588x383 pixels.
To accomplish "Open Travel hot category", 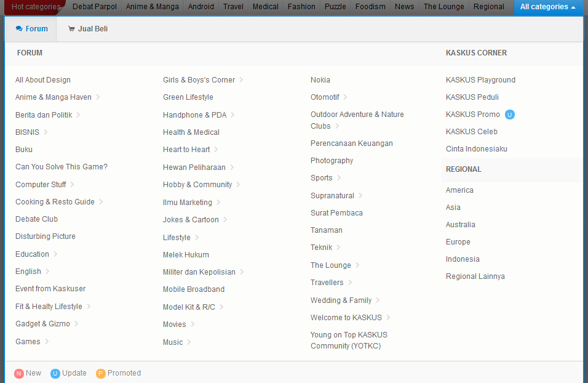I will tap(233, 7).
